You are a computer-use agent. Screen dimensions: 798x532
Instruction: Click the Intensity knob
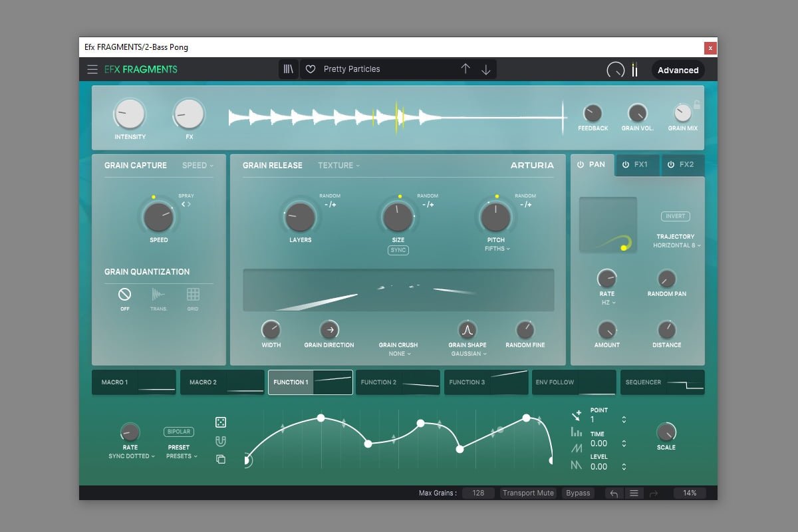[x=130, y=114]
